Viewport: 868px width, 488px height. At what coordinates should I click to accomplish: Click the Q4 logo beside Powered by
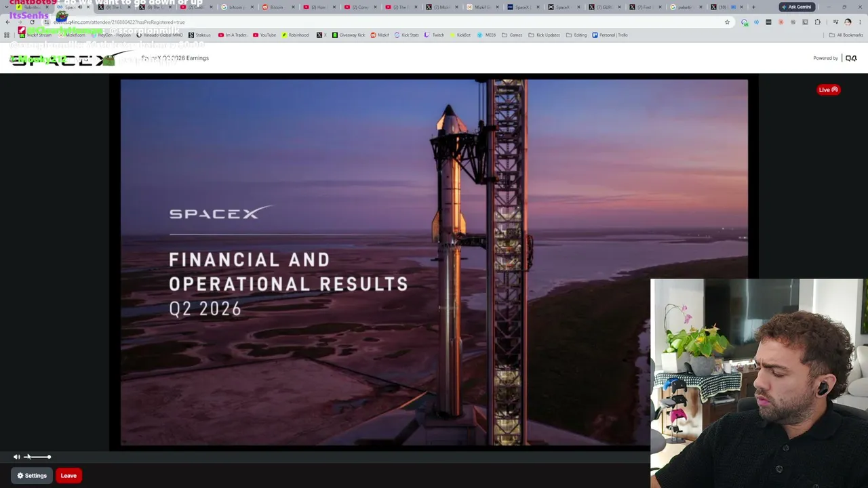pyautogui.click(x=851, y=58)
